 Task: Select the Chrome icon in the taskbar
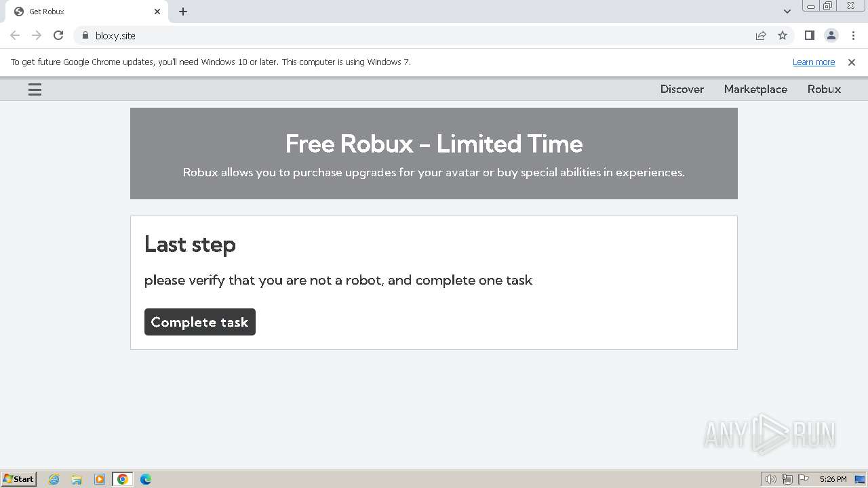click(123, 479)
